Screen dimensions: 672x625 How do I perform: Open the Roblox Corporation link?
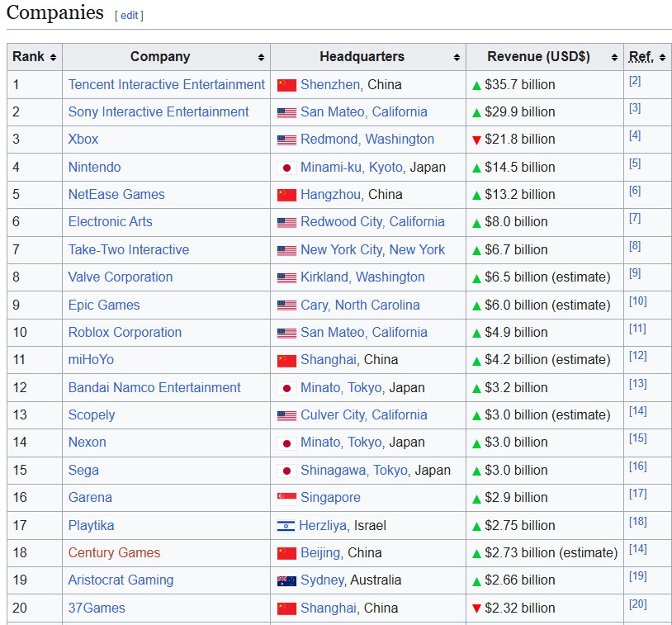125,332
